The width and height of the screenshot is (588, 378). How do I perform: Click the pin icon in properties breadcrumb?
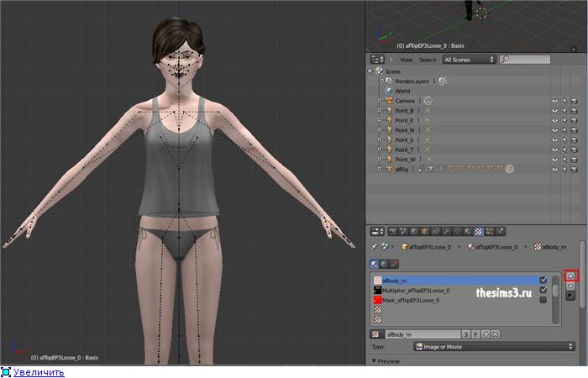click(x=375, y=247)
